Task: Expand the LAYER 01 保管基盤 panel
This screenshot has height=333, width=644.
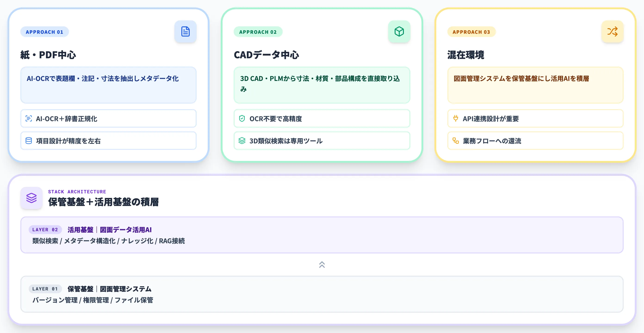Action: click(322, 295)
